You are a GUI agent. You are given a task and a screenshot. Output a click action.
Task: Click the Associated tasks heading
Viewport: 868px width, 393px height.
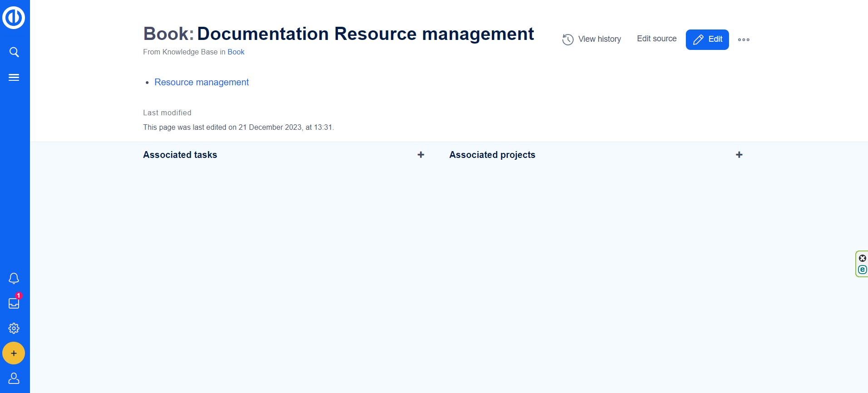pyautogui.click(x=180, y=155)
